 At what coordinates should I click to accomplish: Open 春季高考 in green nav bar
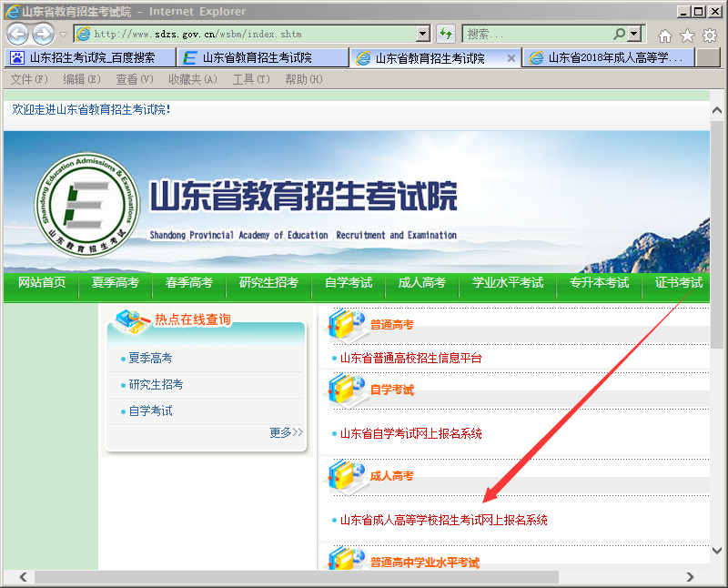coord(189,282)
